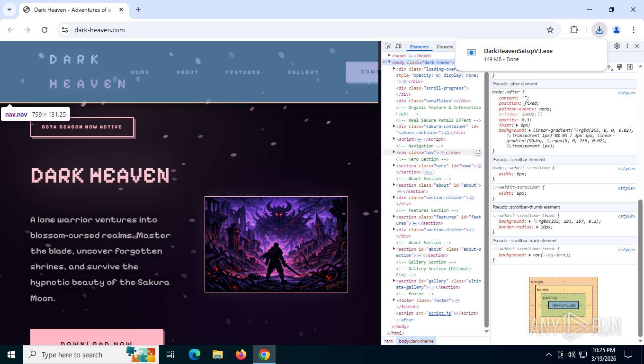Click the box model content size 799×6745.590
The image size is (644, 364).
[563, 305]
